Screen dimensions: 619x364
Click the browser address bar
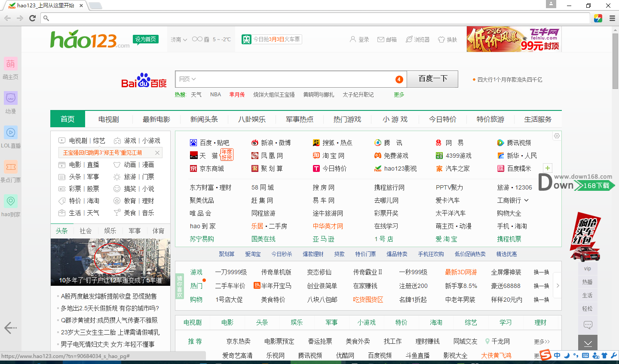tap(316, 18)
